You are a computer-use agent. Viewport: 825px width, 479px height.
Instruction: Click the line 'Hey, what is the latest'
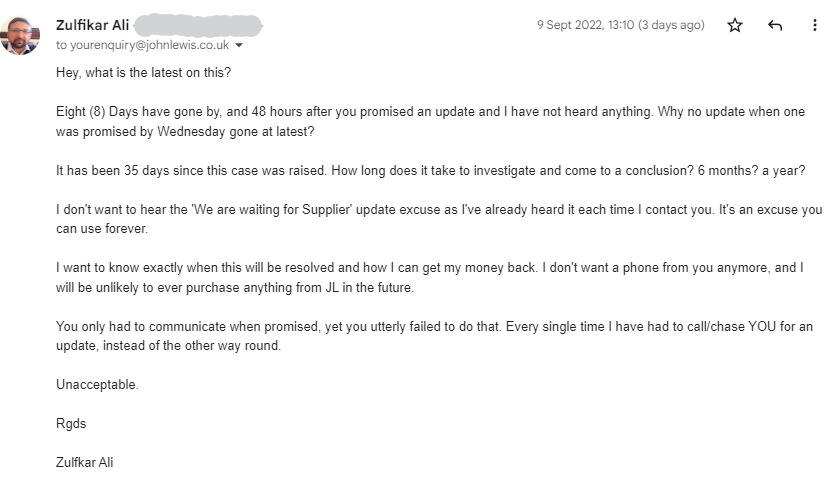point(143,73)
